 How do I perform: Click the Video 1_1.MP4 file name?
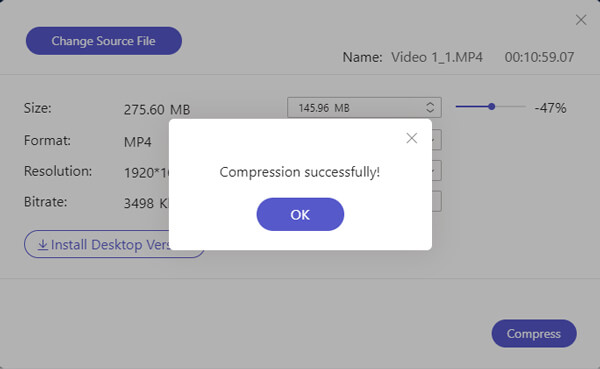pyautogui.click(x=437, y=57)
